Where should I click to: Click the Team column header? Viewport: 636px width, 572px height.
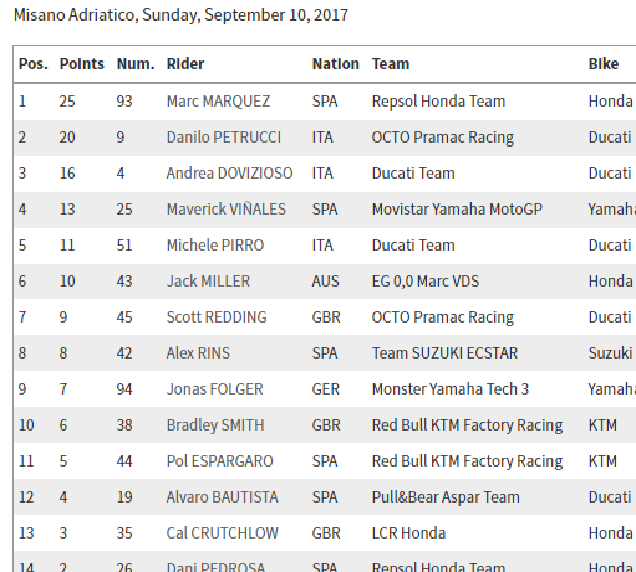pyautogui.click(x=390, y=64)
